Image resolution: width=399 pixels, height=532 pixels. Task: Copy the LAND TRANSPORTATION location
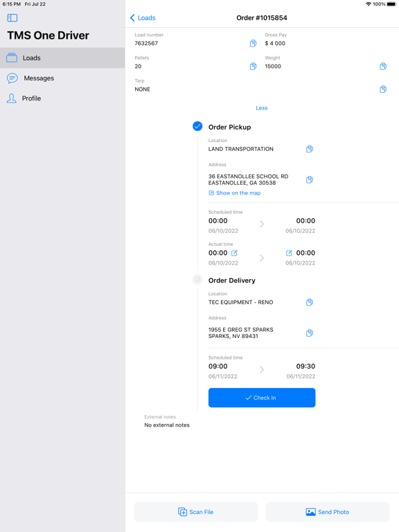[310, 149]
